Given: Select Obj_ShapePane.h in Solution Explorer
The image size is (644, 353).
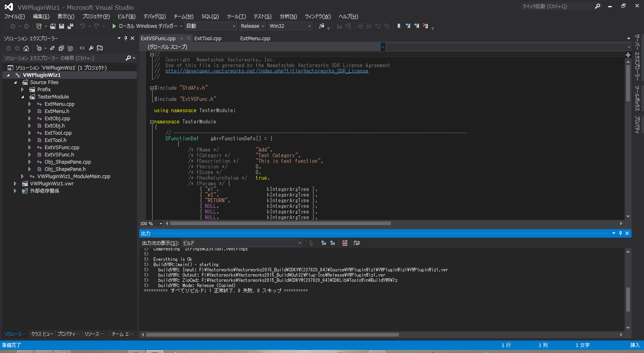Looking at the screenshot, I should tap(65, 169).
